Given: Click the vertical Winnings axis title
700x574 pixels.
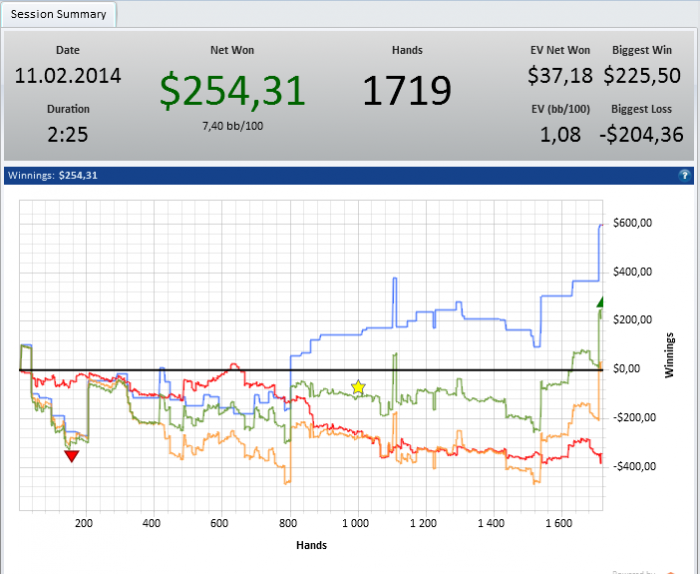Looking at the screenshot, I should tap(669, 355).
